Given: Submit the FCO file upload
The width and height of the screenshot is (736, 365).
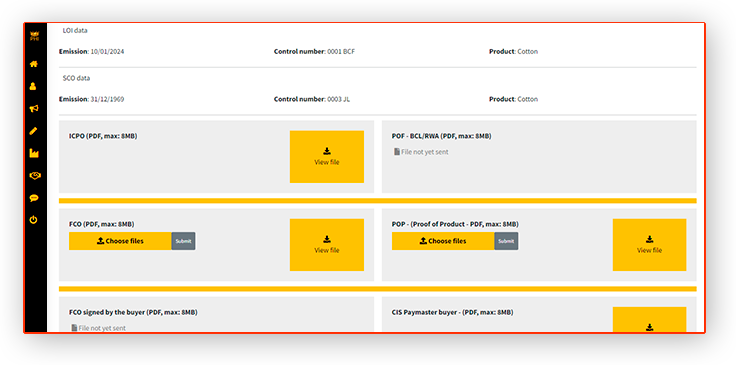Looking at the screenshot, I should [x=184, y=241].
